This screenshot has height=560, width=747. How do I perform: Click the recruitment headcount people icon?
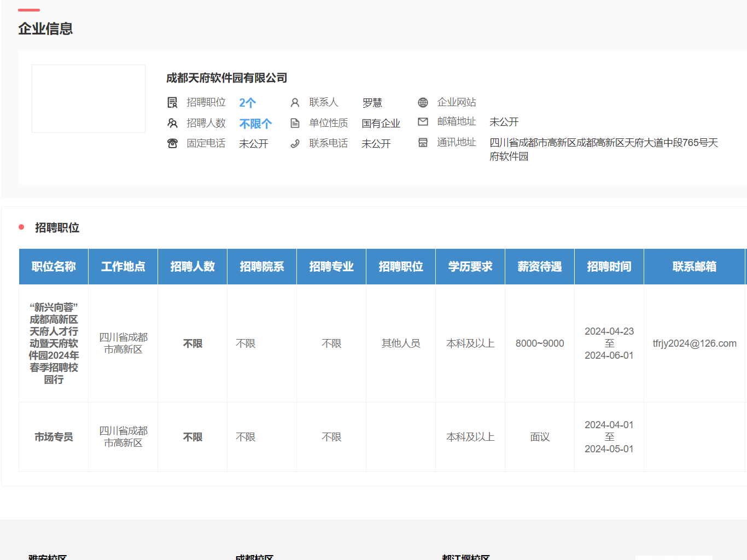[172, 123]
